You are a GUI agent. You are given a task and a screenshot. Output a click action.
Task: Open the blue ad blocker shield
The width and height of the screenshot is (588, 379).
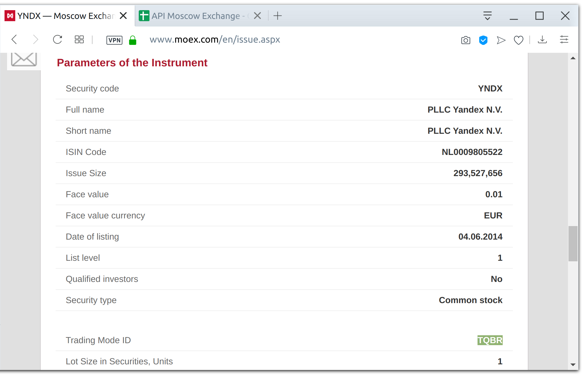point(483,40)
